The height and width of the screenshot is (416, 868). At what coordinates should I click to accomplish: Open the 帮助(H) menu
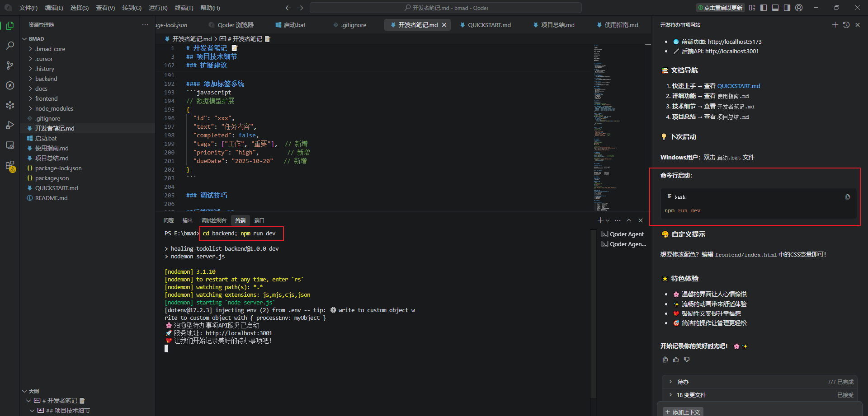(210, 8)
